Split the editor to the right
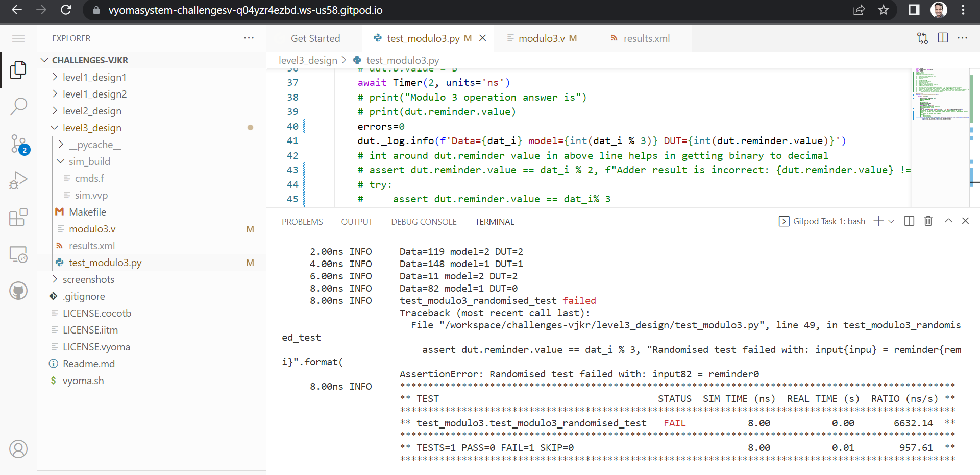 [943, 38]
